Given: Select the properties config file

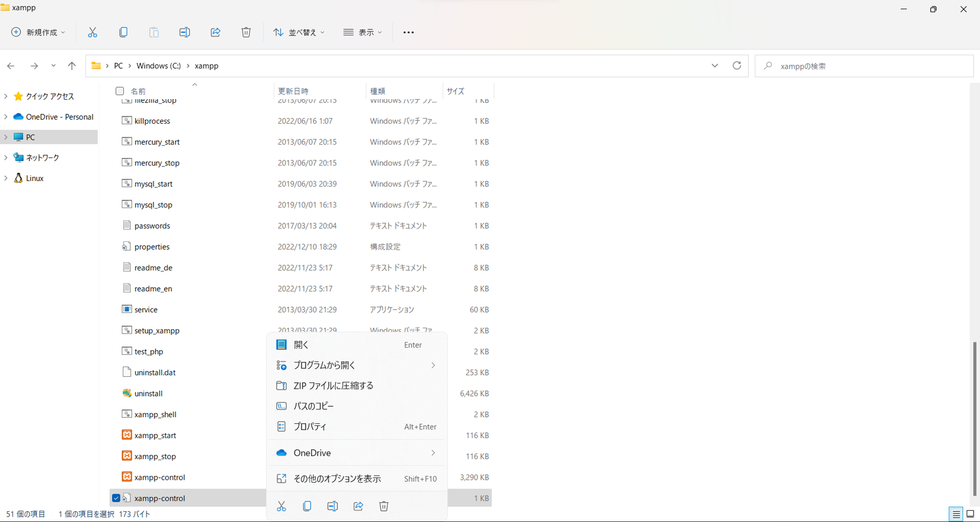Looking at the screenshot, I should [152, 247].
